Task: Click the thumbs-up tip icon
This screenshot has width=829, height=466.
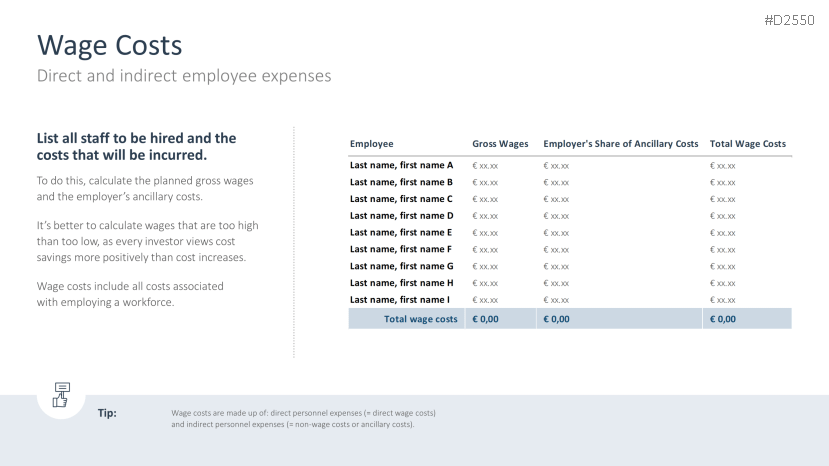Action: 61,395
